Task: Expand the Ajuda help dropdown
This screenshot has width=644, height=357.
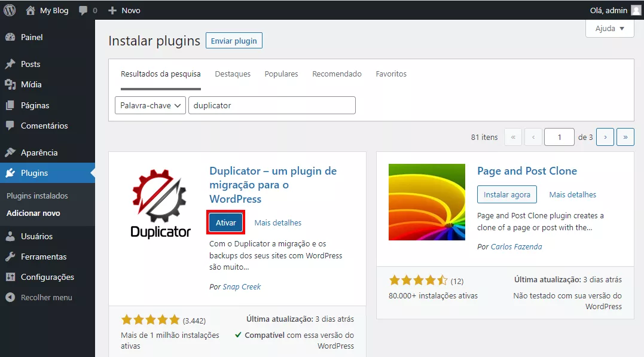Action: pyautogui.click(x=609, y=28)
